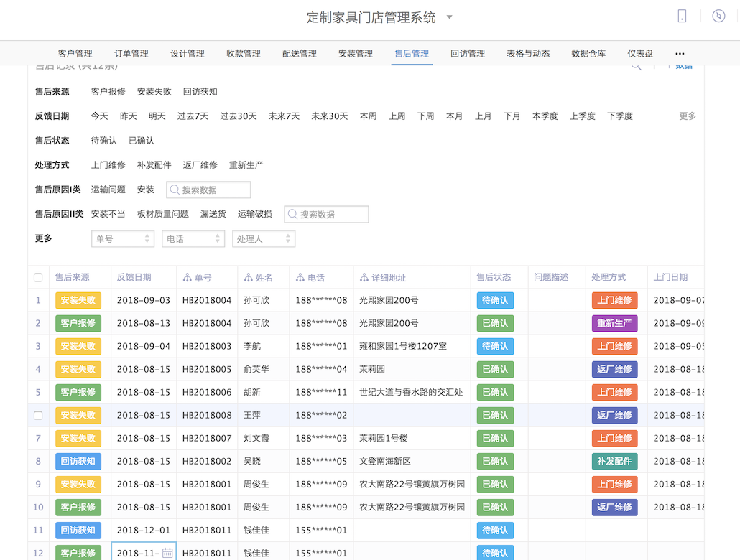The image size is (740, 560).
Task: Select order number HB2018003 cell
Action: [207, 346]
